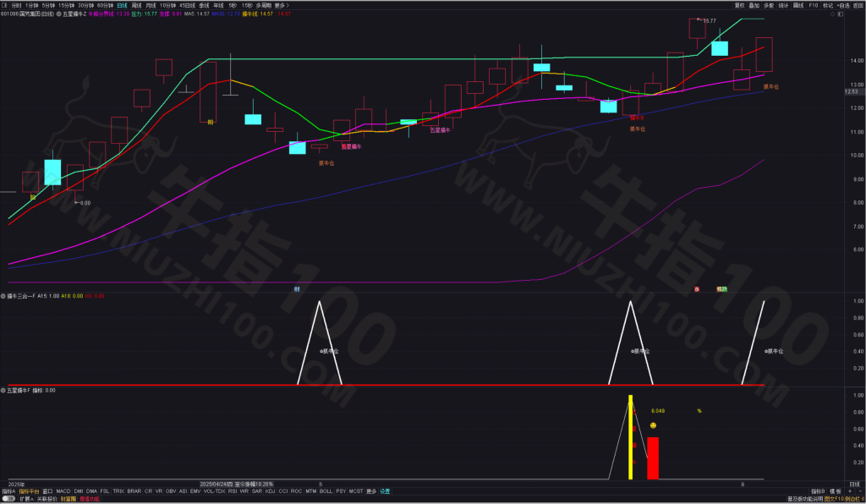The image size is (866, 504).
Task: Click the 模板 template tab
Action: (x=836, y=491)
